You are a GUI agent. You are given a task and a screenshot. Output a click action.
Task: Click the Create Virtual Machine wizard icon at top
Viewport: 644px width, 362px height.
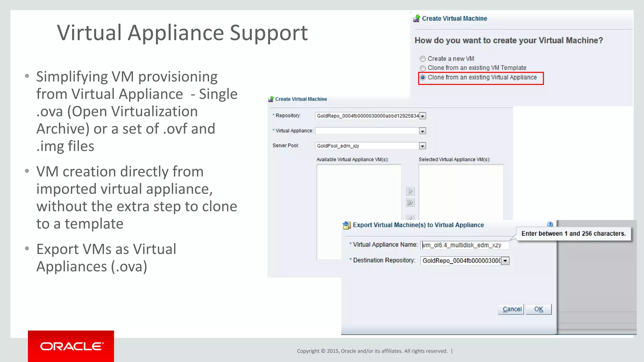click(x=417, y=18)
